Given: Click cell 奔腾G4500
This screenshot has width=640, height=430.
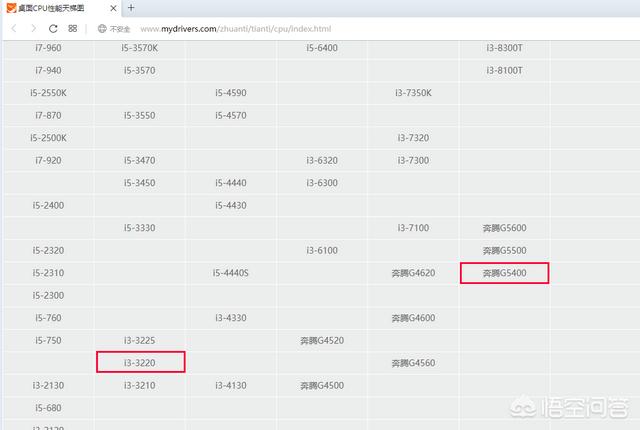Looking at the screenshot, I should [322, 385].
